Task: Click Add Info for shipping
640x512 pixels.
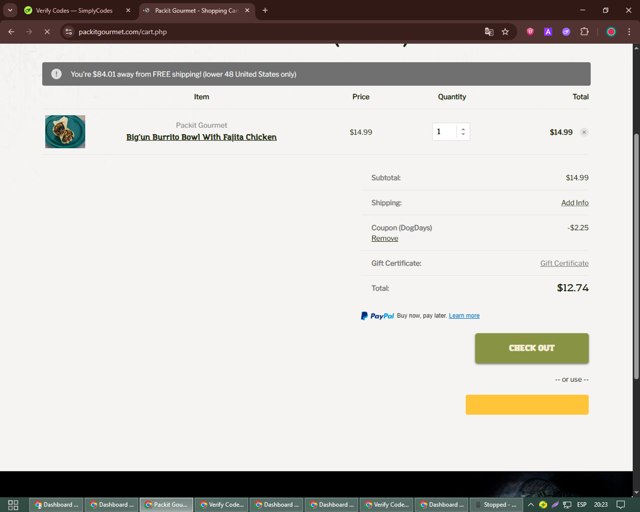Action: click(x=575, y=203)
